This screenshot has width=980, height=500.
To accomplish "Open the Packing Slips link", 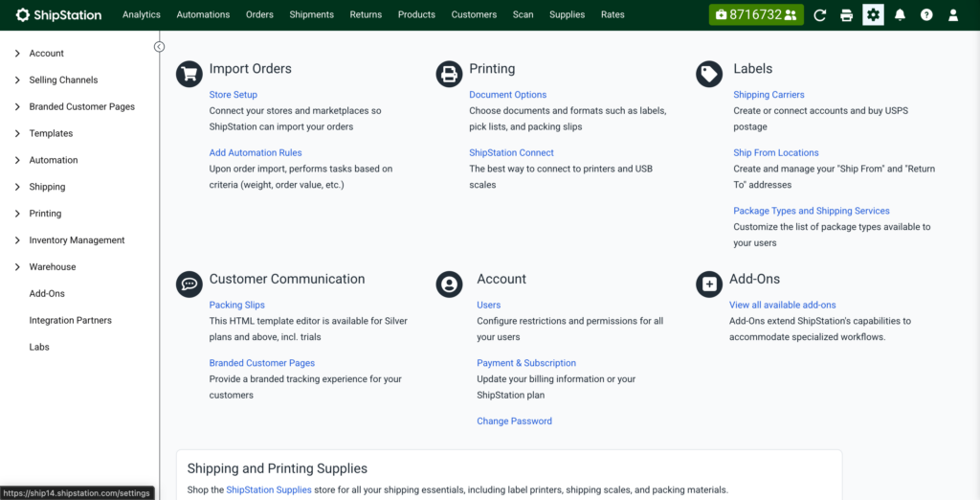I will tap(237, 305).
